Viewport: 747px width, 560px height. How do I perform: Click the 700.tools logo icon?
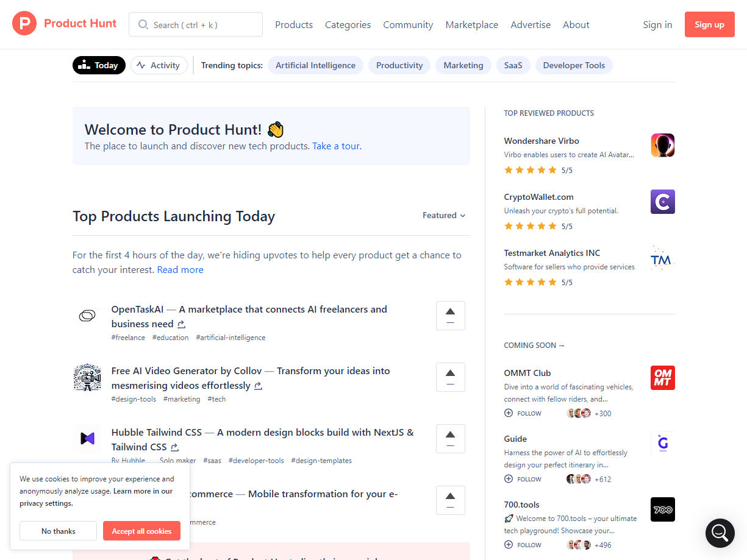point(662,509)
